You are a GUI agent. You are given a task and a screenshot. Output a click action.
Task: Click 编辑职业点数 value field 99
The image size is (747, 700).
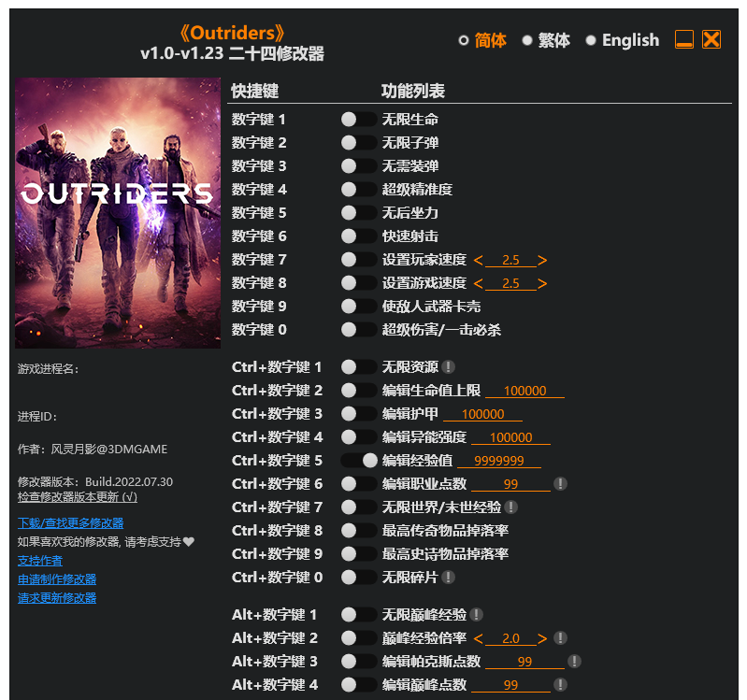point(510,484)
